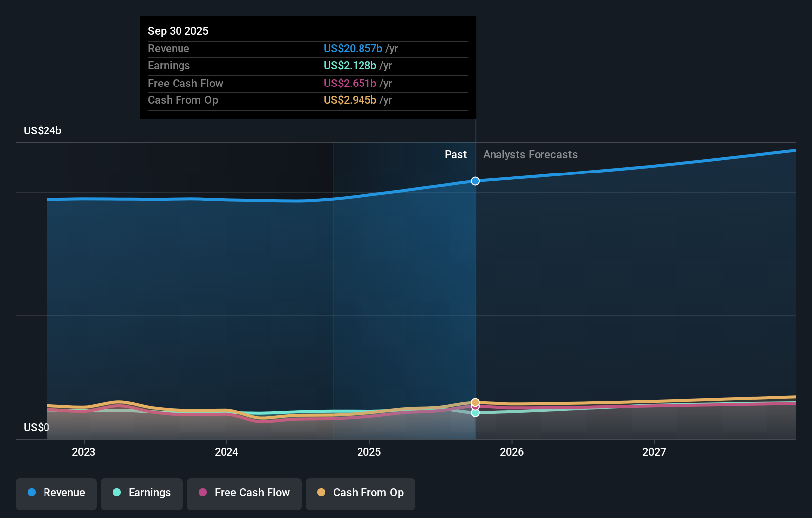812x518 pixels.
Task: Click the orange Cash From Op dot
Action: [x=321, y=493]
